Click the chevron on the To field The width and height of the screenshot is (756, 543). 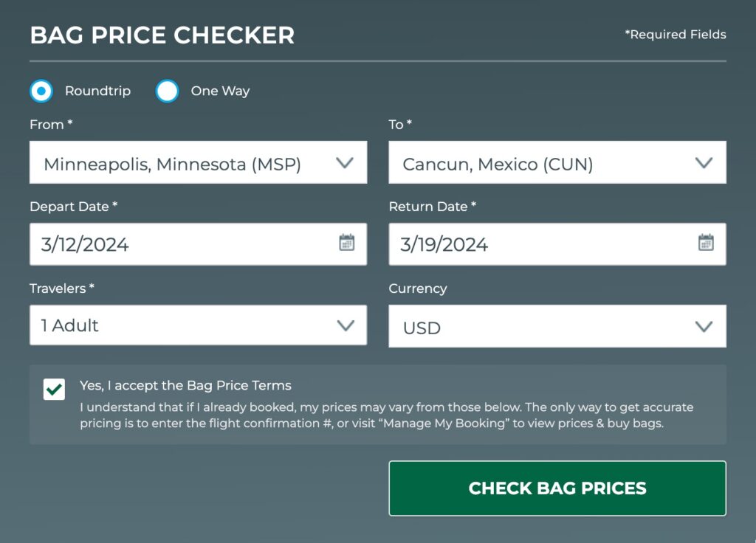(x=704, y=162)
